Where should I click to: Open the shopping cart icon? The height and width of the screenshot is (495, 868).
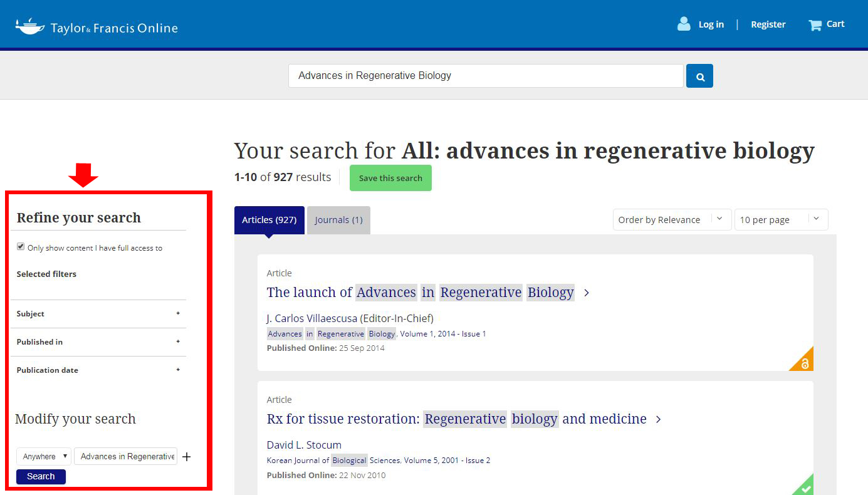point(815,25)
